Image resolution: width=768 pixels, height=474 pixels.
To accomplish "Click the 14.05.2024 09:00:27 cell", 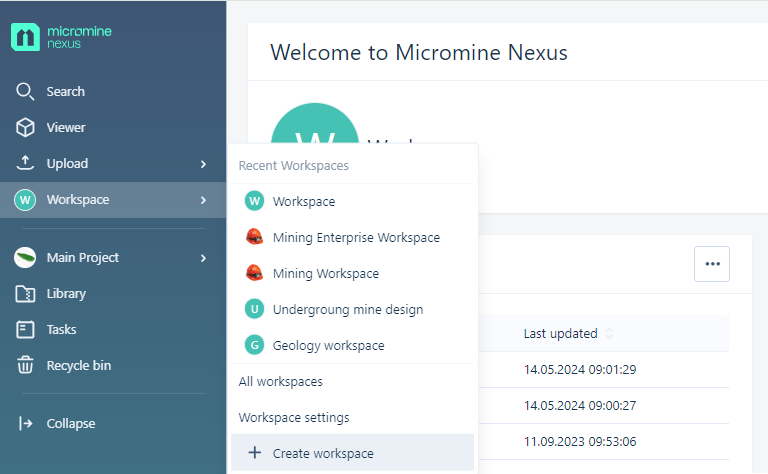I will [580, 405].
